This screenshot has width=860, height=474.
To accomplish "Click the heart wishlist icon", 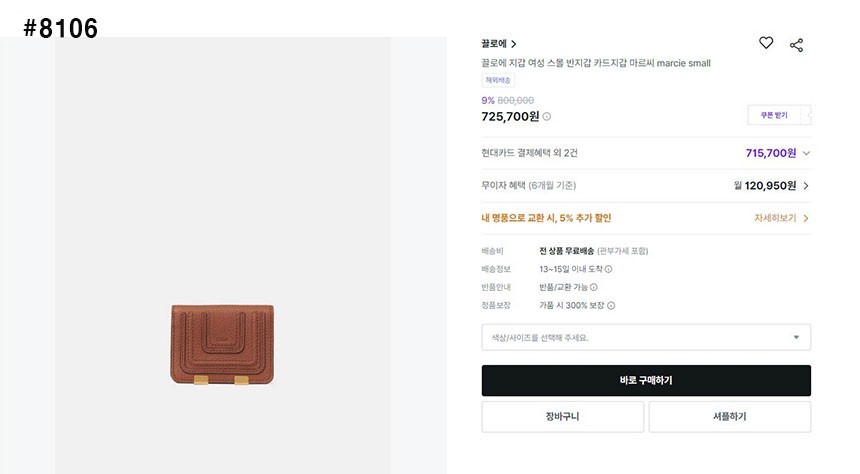I will pos(766,43).
